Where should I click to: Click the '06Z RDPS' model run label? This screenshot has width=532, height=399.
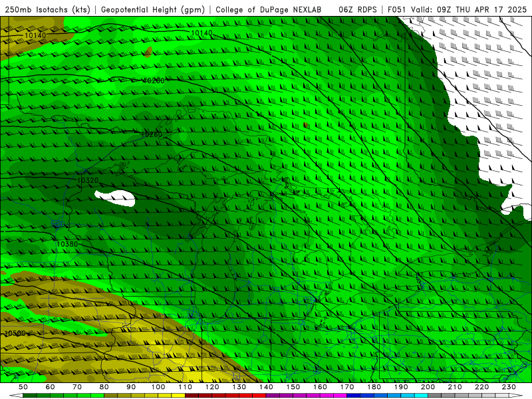[x=358, y=10]
